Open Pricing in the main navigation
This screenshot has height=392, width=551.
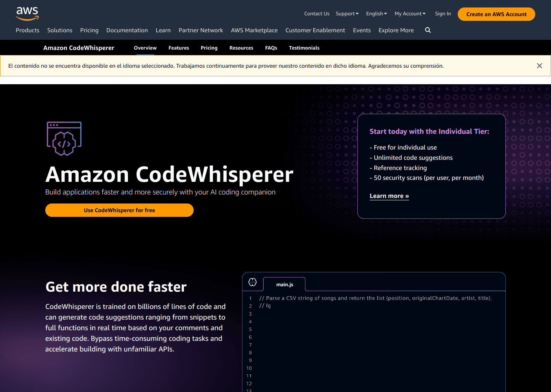[x=89, y=30]
